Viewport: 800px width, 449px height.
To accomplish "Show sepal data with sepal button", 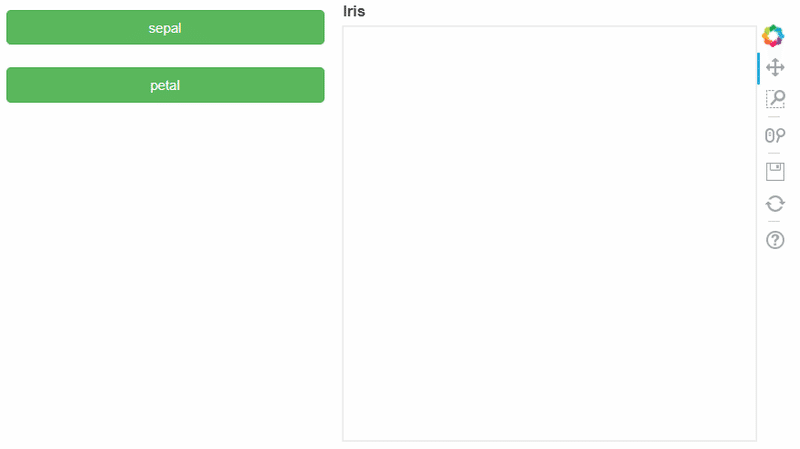I will [x=165, y=28].
